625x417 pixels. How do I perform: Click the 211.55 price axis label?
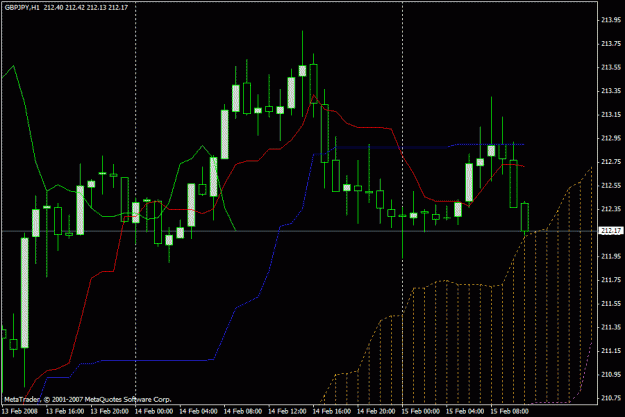(611, 303)
